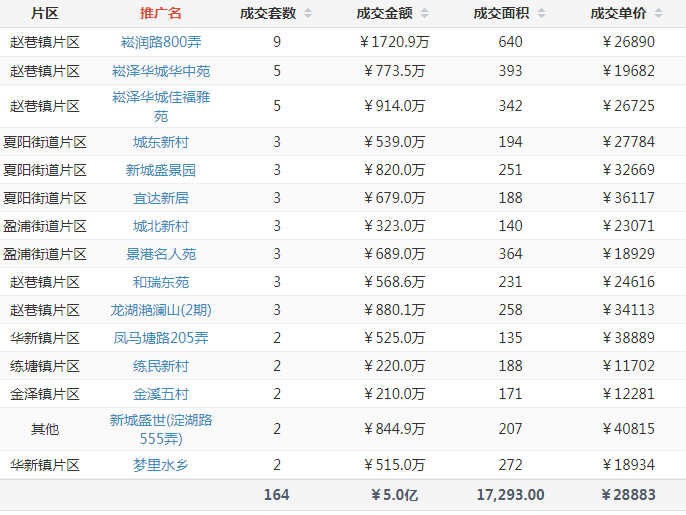This screenshot has height=515, width=686.
Task: Click the ￥220.0万 amount cell
Action: [394, 366]
